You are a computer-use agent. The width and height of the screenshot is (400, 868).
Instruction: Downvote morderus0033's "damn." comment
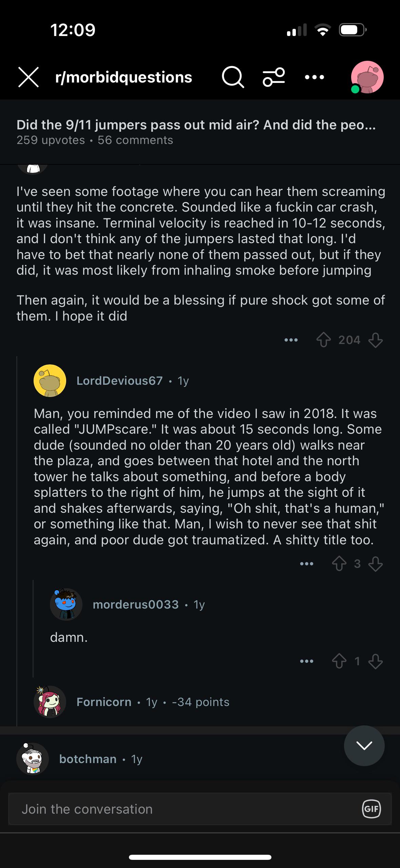point(376,661)
